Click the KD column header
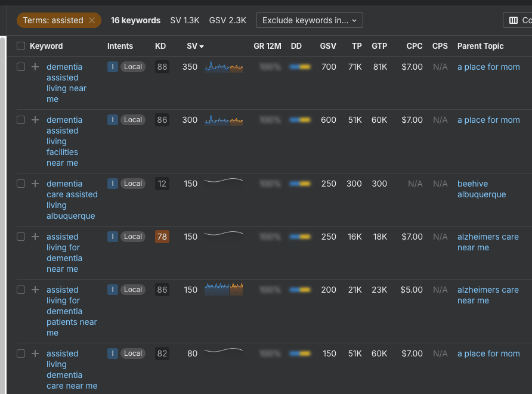 pos(160,46)
